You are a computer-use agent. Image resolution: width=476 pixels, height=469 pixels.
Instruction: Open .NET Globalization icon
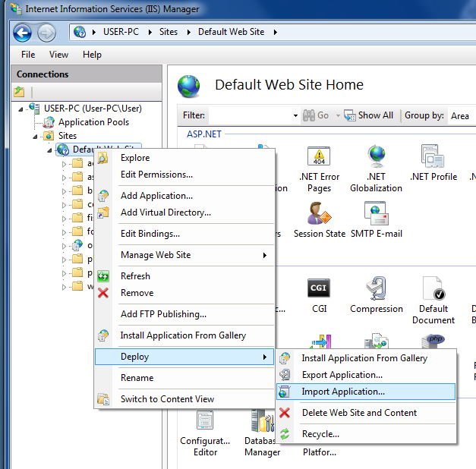point(376,159)
